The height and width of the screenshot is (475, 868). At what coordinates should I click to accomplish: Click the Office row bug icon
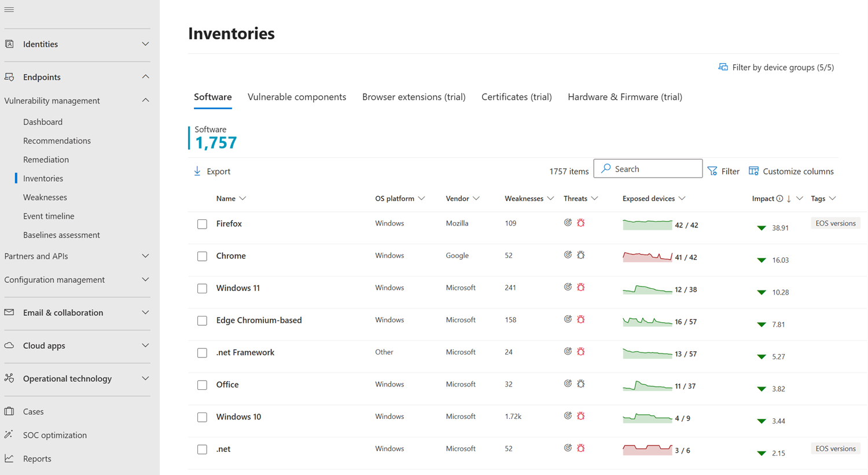(x=581, y=384)
